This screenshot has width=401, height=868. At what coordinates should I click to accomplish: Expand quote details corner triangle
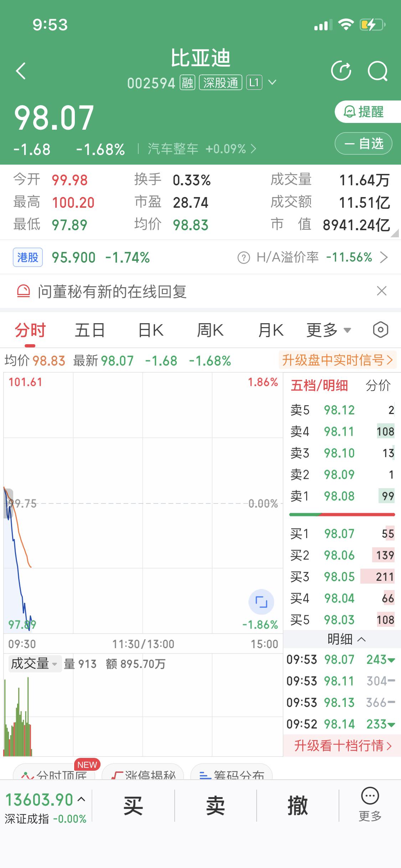click(395, 233)
